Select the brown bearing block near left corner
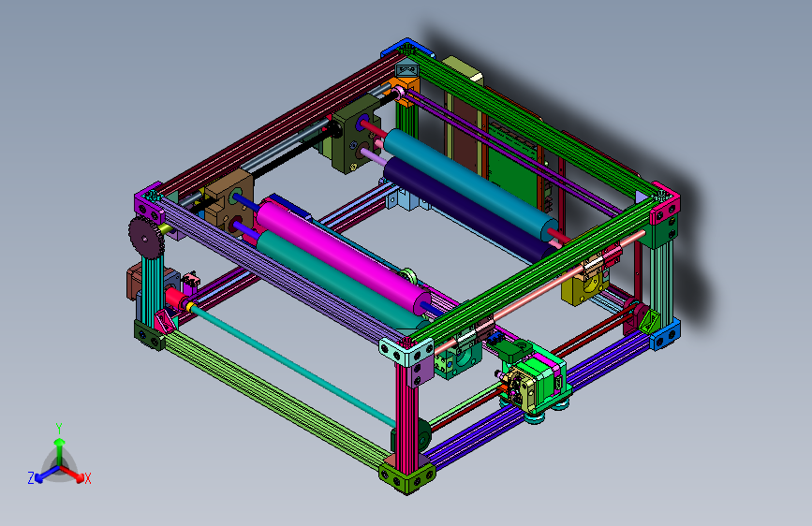 [x=229, y=203]
